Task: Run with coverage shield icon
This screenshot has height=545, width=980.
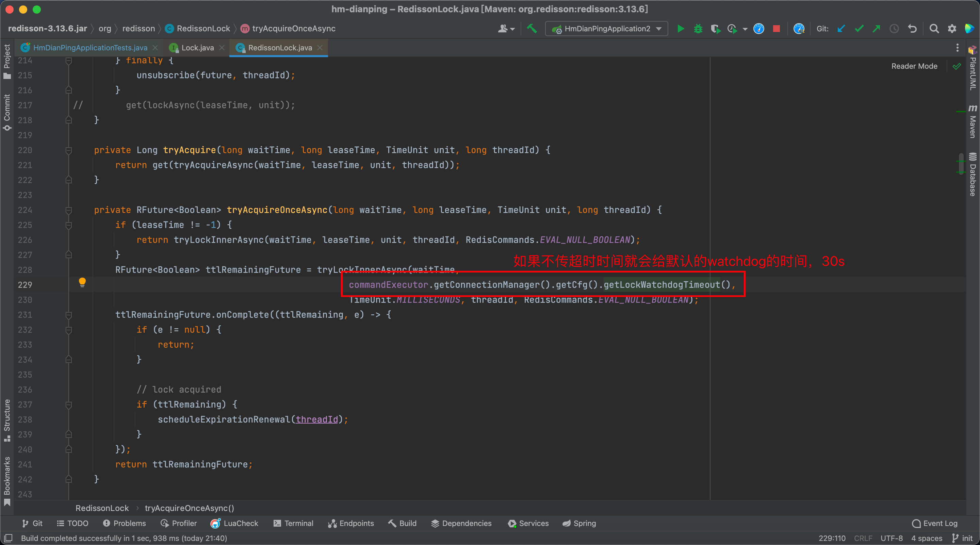Action: coord(716,29)
